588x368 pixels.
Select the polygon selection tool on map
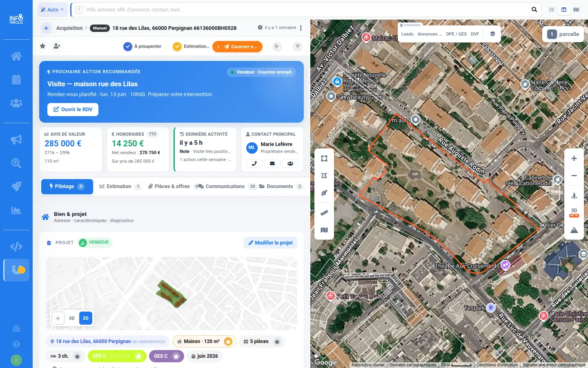[324, 175]
